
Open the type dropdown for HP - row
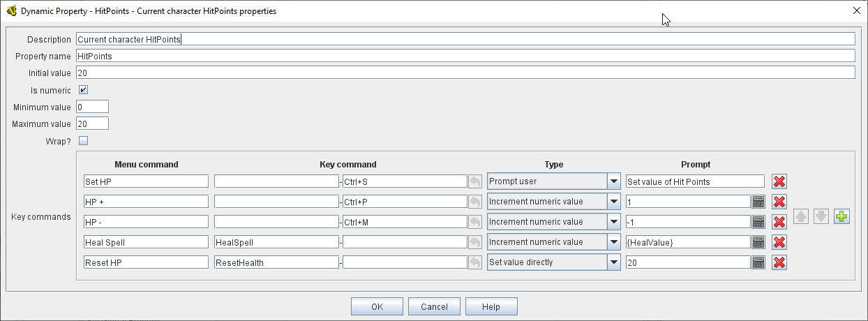(x=613, y=222)
